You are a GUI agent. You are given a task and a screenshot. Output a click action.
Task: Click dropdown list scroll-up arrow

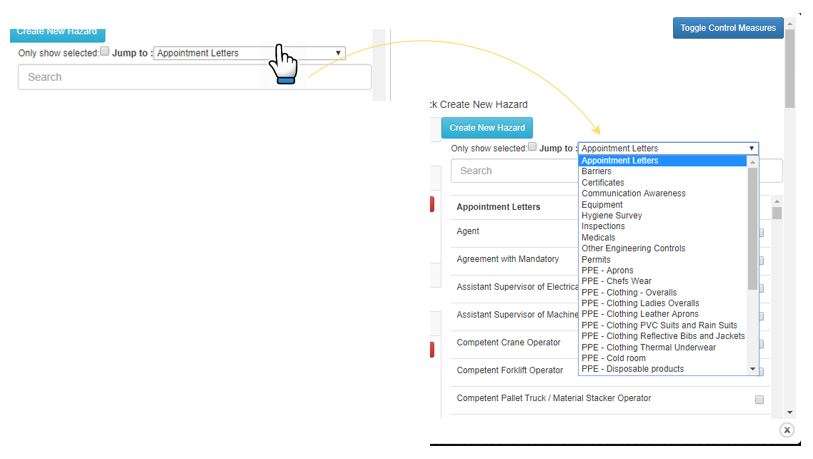(753, 162)
